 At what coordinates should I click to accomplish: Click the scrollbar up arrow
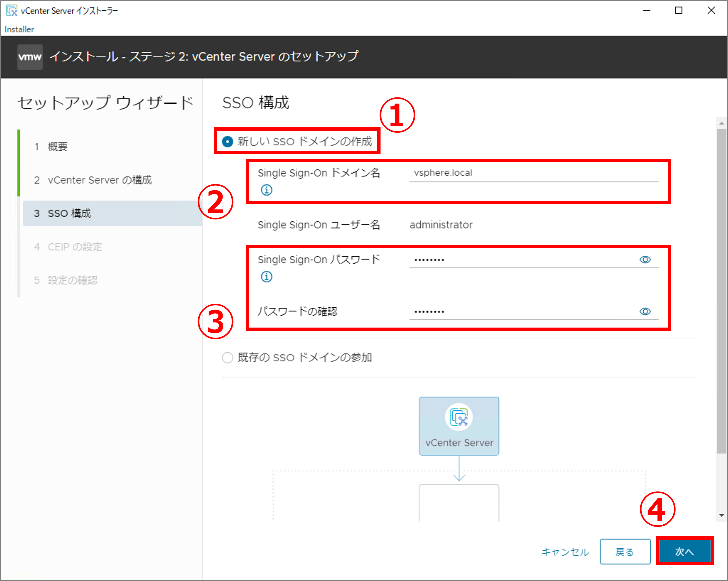tap(722, 123)
